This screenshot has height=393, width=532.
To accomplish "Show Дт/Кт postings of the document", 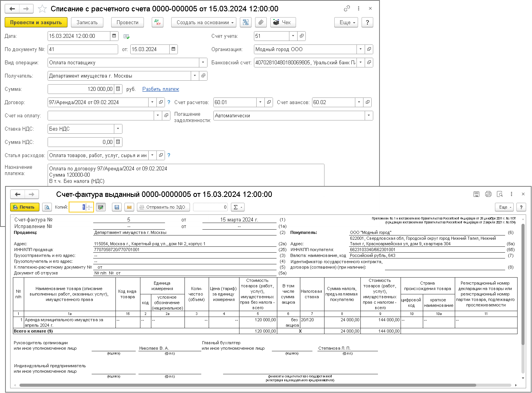I will [x=158, y=23].
